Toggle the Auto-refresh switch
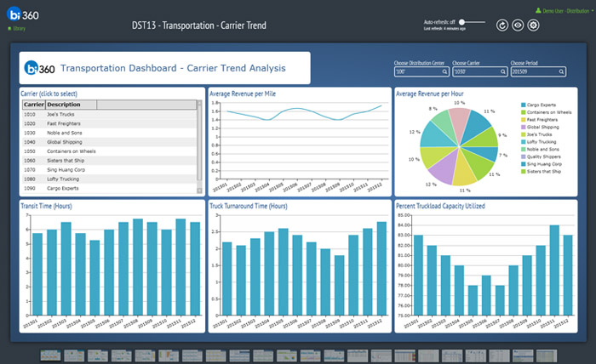Viewport: 596px width, 364px height. pyautogui.click(x=472, y=22)
